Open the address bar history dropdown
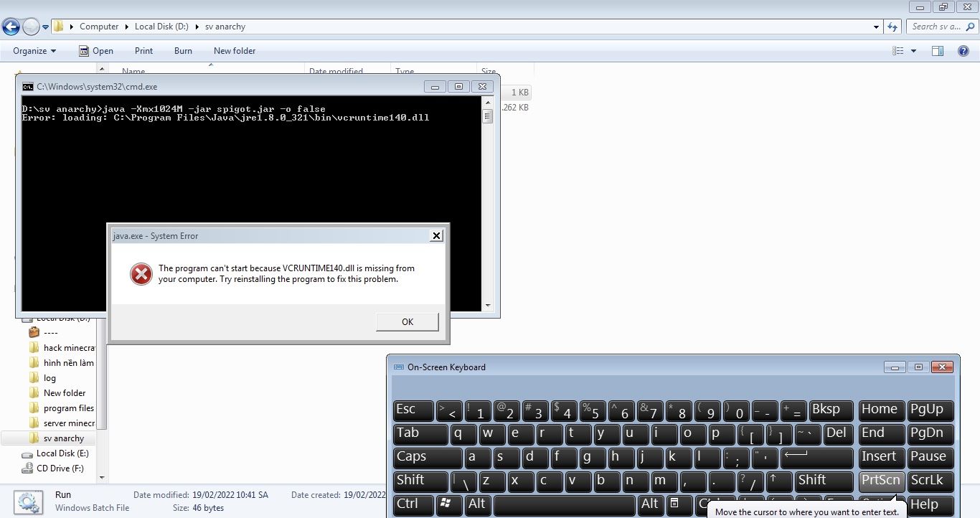 tap(877, 27)
